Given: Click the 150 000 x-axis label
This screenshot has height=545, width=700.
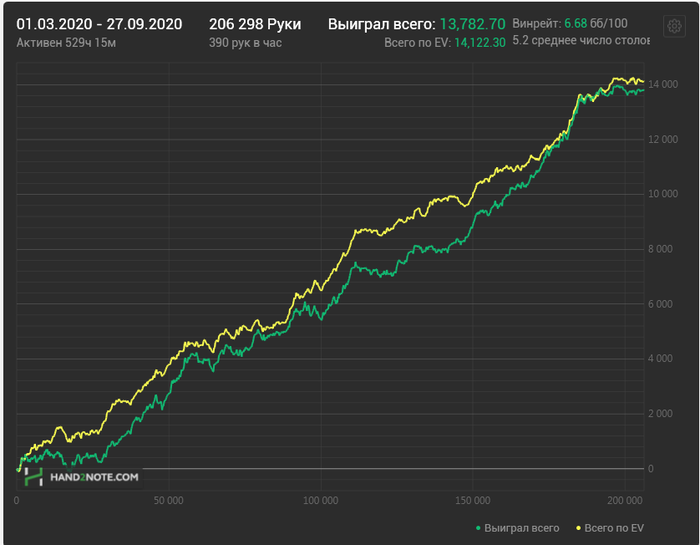Looking at the screenshot, I should click(473, 501).
